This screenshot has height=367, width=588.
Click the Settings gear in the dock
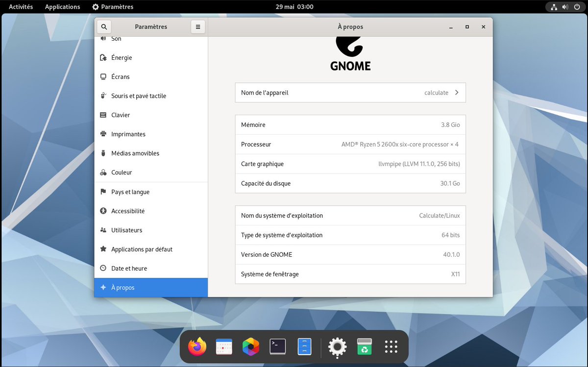[x=337, y=347]
